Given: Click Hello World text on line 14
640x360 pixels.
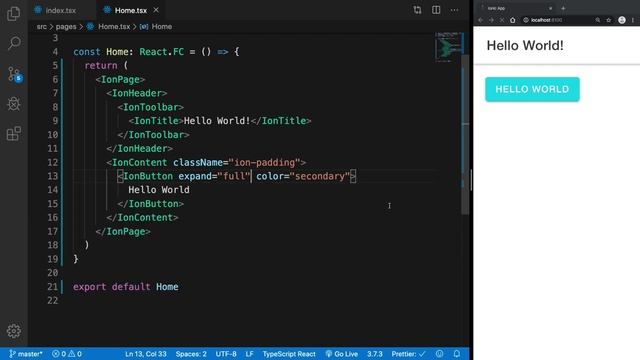Looking at the screenshot, I should click(159, 190).
